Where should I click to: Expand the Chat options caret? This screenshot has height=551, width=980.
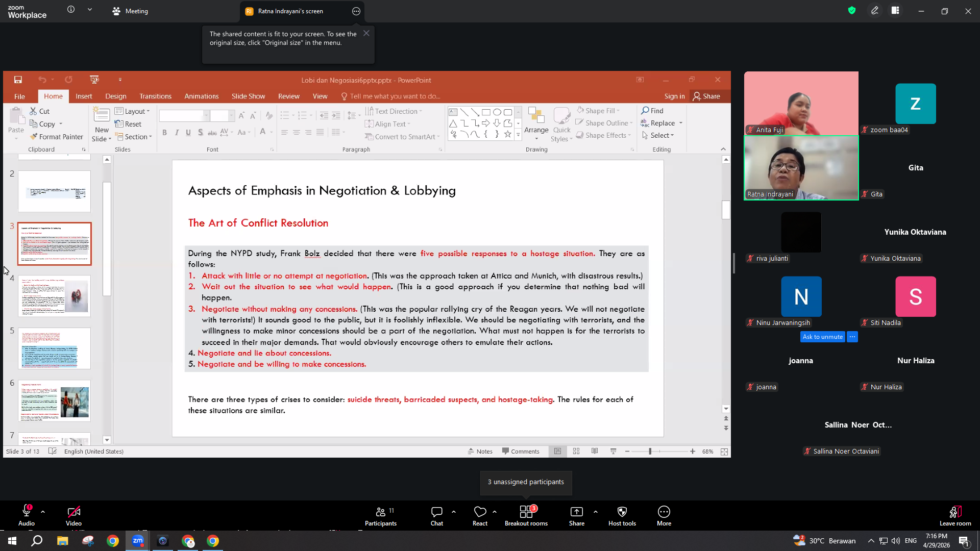(x=453, y=511)
